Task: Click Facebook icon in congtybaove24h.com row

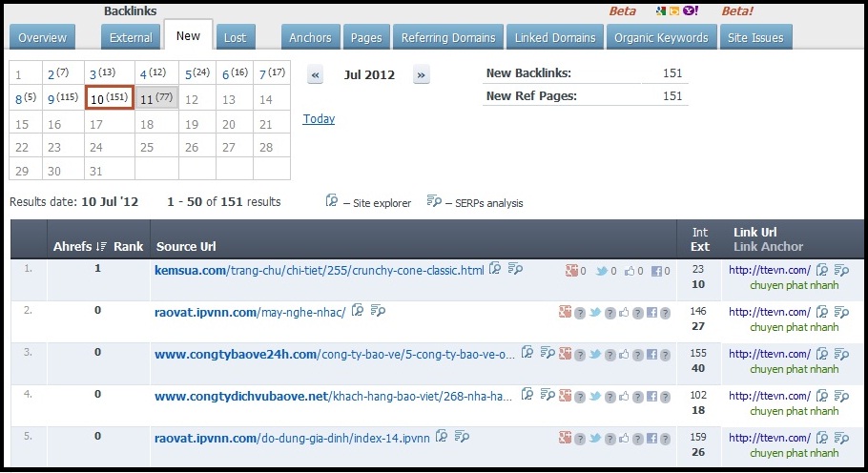Action: pyautogui.click(x=652, y=355)
